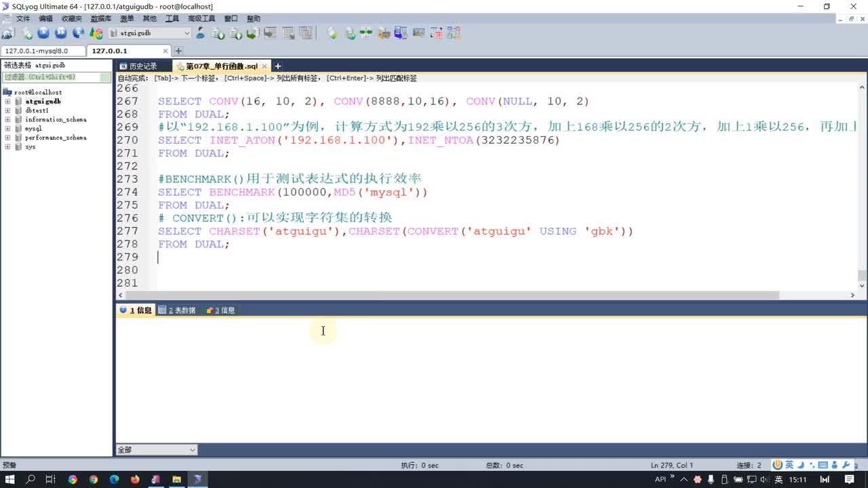The image size is (868, 488).
Task: Open SQLyog from the taskbar
Action: (x=197, y=479)
